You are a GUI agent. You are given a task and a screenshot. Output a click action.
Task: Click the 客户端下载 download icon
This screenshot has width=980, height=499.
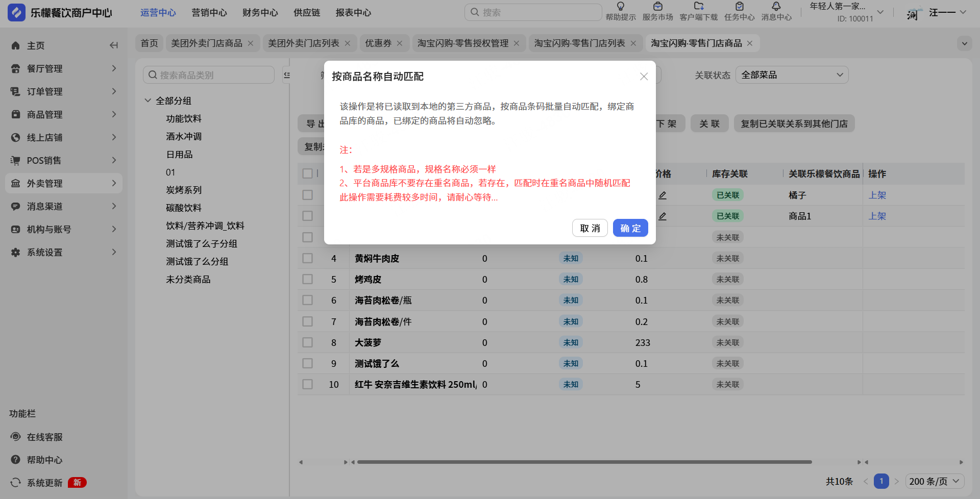[x=698, y=7]
